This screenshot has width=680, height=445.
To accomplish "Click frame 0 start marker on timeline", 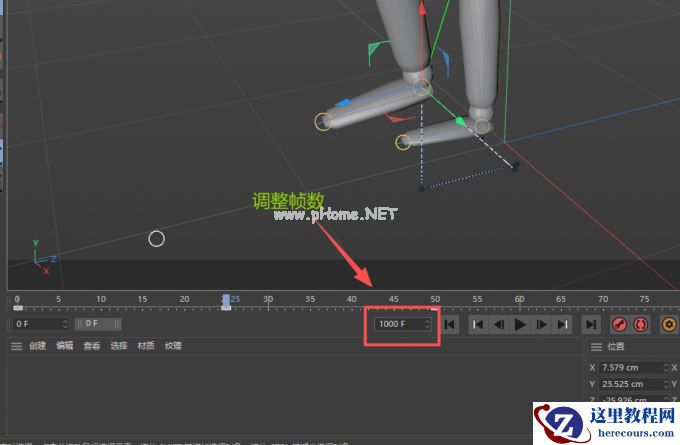I will (18, 308).
